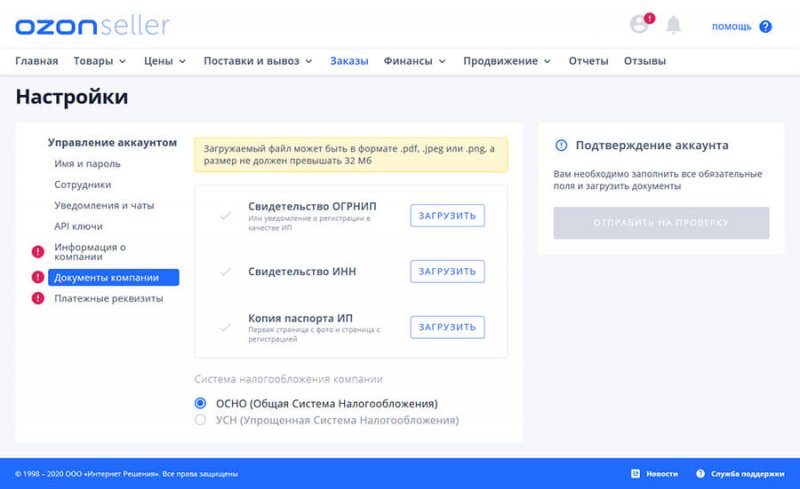Screen dimensions: 800x489
Task: Click the Ozon Seller logo
Action: (x=92, y=25)
